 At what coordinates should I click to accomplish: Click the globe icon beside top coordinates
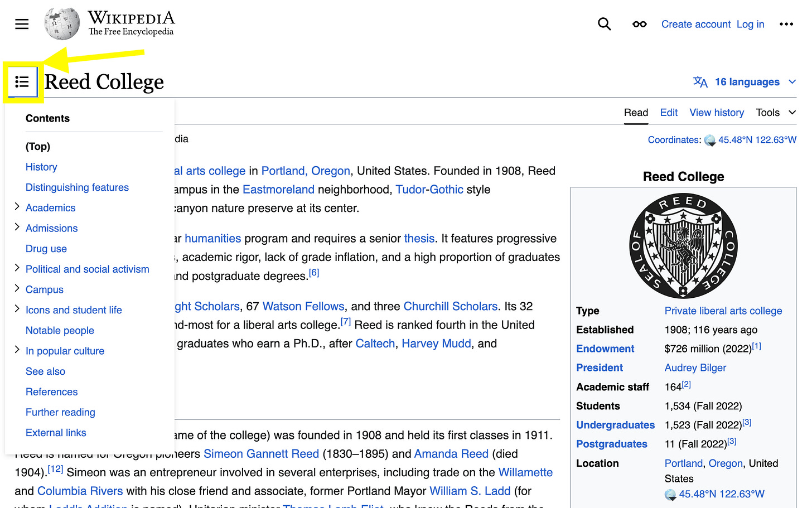(x=710, y=141)
